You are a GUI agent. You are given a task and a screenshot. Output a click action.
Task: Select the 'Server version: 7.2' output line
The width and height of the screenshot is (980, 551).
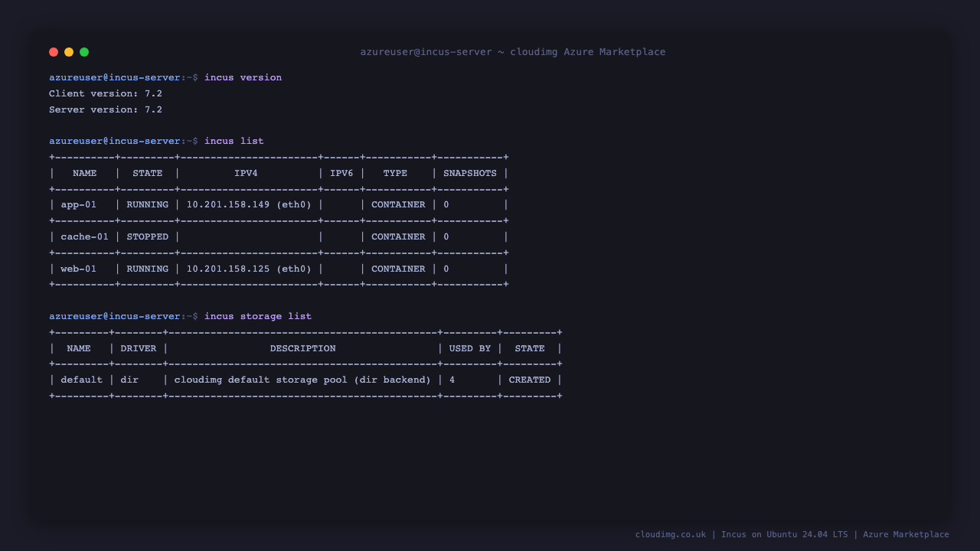click(x=106, y=109)
